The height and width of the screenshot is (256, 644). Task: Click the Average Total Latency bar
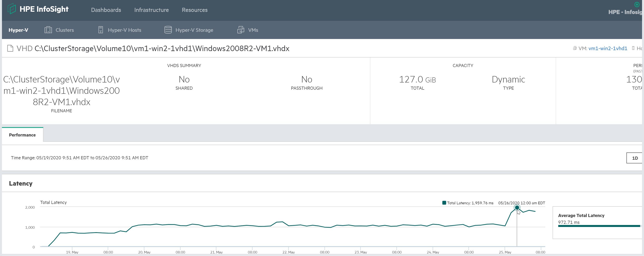tap(599, 226)
